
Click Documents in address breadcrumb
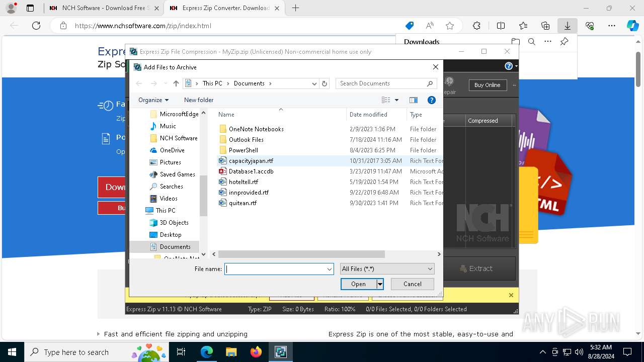(x=249, y=83)
